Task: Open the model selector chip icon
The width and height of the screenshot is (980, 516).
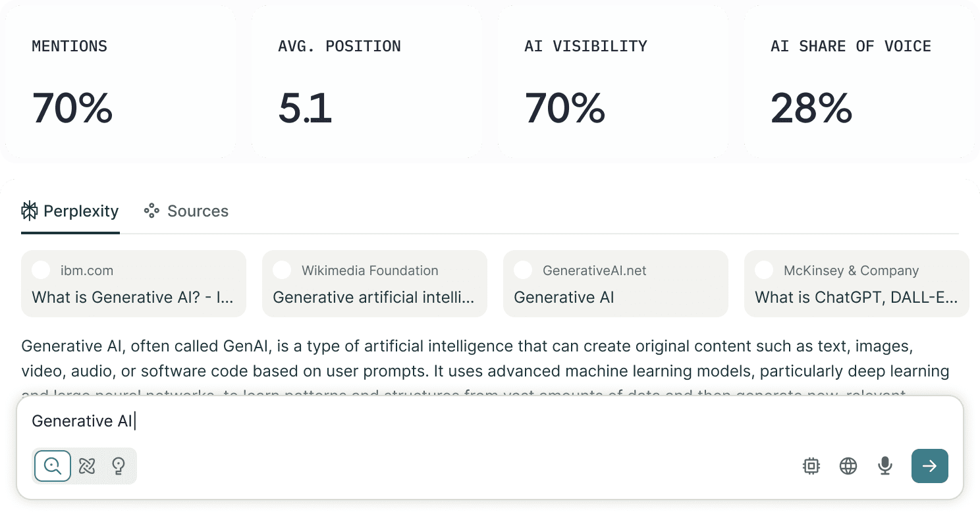Action: (x=811, y=466)
